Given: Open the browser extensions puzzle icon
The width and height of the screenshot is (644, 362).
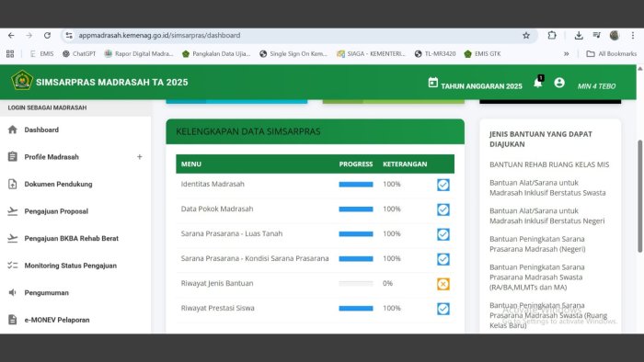Looking at the screenshot, I should 552,35.
